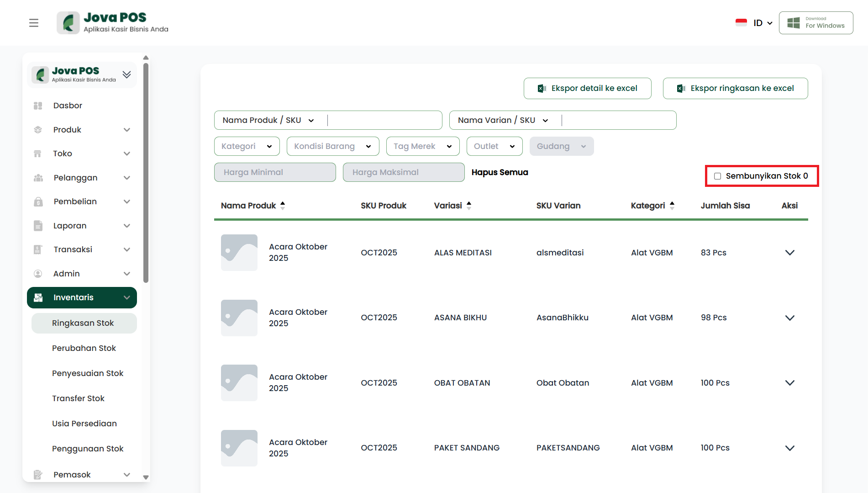Click the ASANA BIKHU product thumbnail

tap(239, 318)
